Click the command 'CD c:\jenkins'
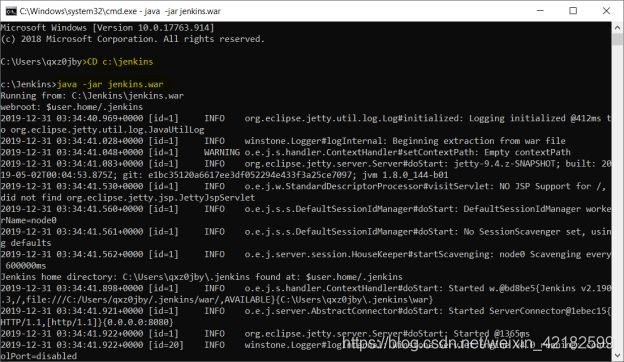This screenshot has width=624, height=362. coord(120,62)
